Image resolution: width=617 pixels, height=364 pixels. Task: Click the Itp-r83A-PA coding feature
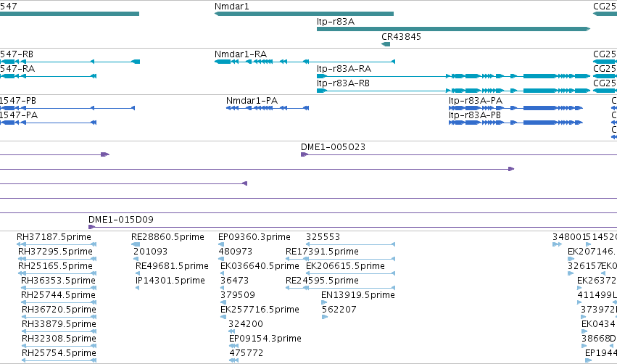[x=515, y=108]
